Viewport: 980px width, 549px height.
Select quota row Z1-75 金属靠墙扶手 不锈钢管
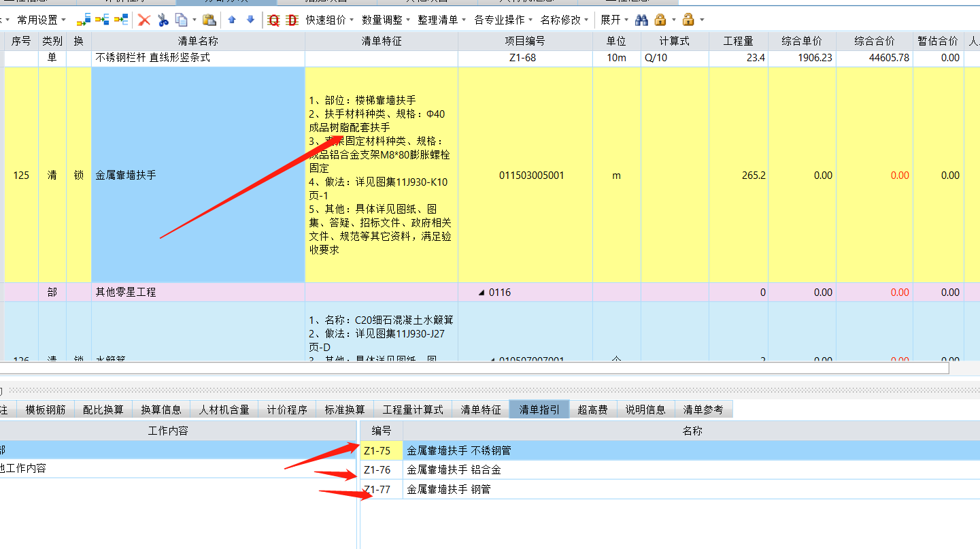click(670, 450)
